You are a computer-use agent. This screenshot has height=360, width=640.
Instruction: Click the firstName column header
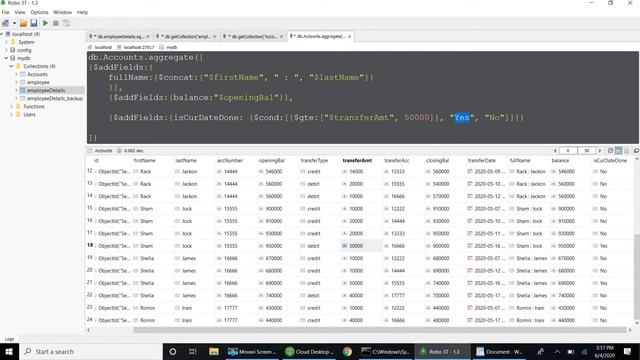coord(144,160)
